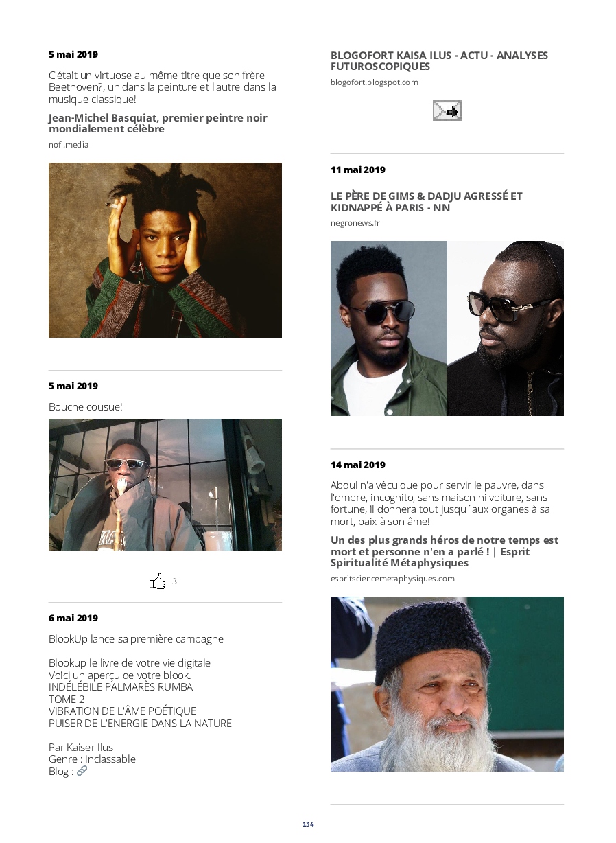Click the envelope arrow share icon
The width and height of the screenshot is (616, 843).
click(447, 111)
